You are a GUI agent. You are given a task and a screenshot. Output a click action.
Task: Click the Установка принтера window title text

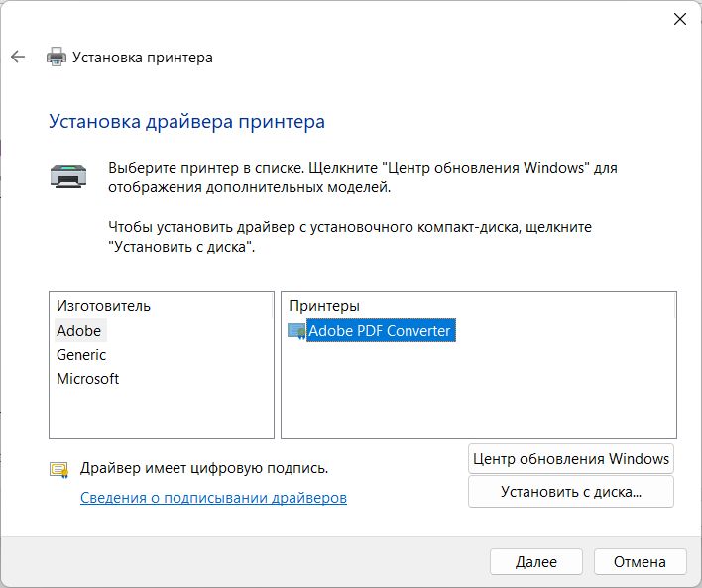pos(143,58)
